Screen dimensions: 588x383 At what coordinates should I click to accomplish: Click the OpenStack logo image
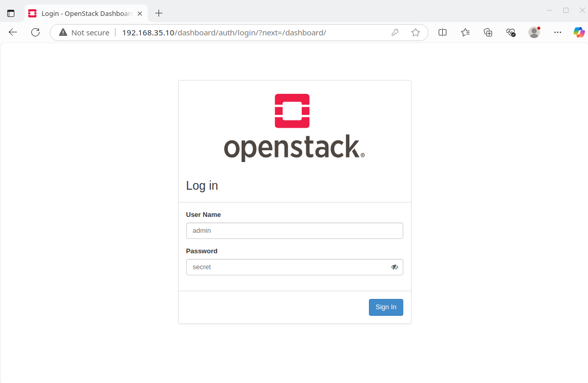click(295, 128)
